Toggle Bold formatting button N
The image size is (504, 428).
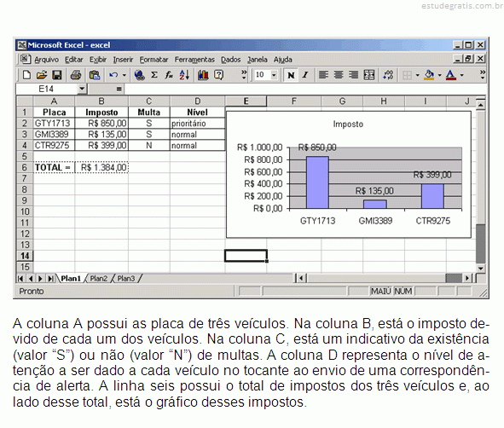[x=291, y=75]
